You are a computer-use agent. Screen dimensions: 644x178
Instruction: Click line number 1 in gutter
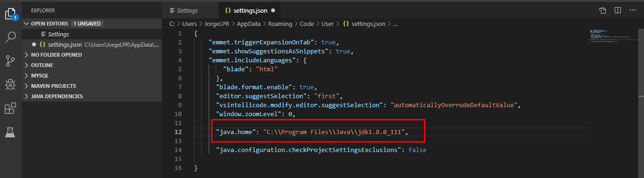180,34
